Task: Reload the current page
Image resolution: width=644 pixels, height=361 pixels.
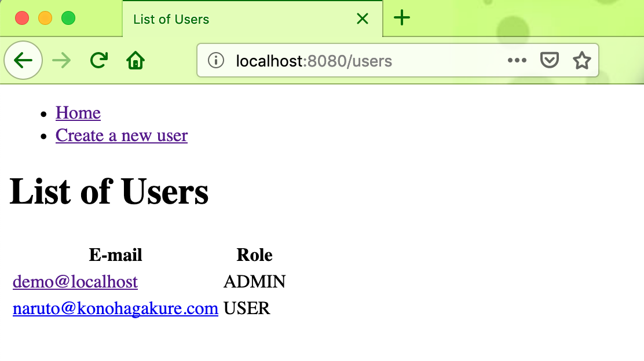Action: point(98,60)
